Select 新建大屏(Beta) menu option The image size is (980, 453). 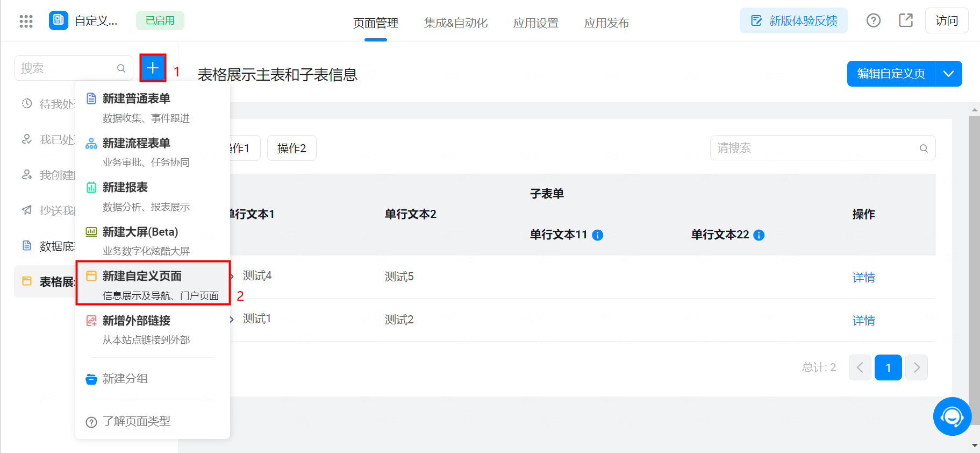tap(153, 241)
